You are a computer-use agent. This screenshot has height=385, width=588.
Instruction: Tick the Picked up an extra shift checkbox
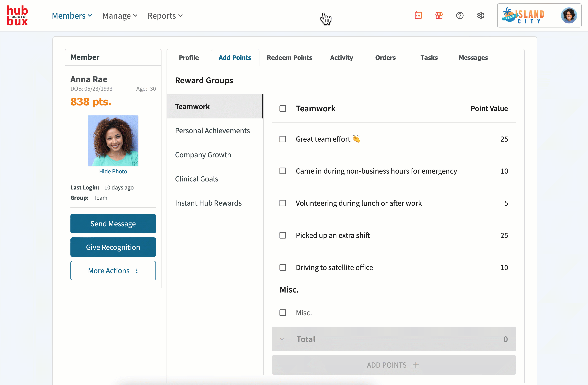tap(283, 235)
